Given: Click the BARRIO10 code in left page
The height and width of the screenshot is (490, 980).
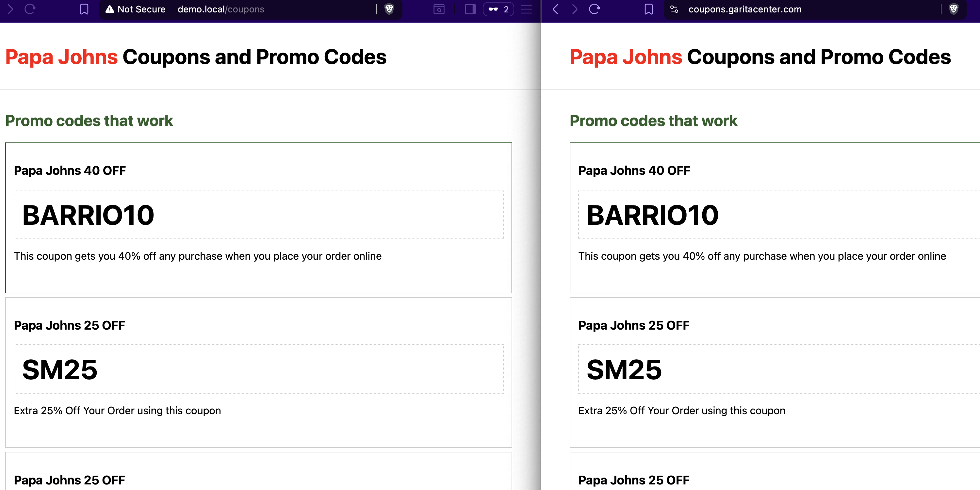Looking at the screenshot, I should coord(88,215).
